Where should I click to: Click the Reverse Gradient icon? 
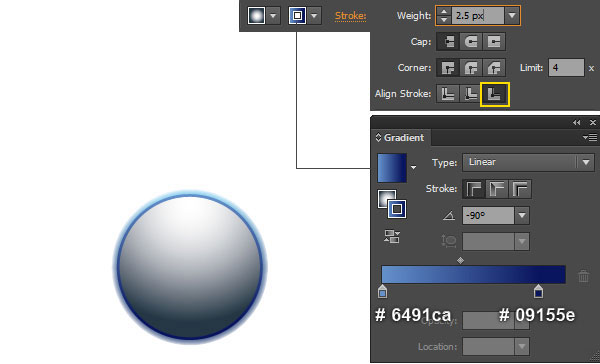pyautogui.click(x=392, y=236)
